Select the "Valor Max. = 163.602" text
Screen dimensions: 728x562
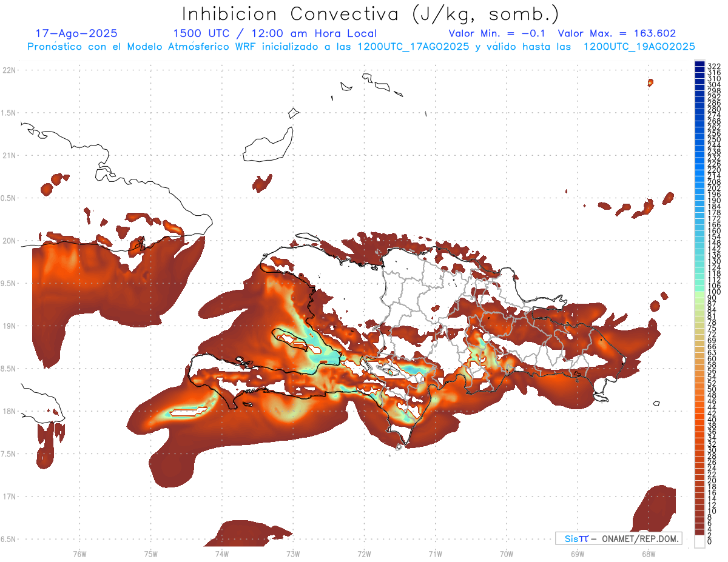(x=617, y=33)
